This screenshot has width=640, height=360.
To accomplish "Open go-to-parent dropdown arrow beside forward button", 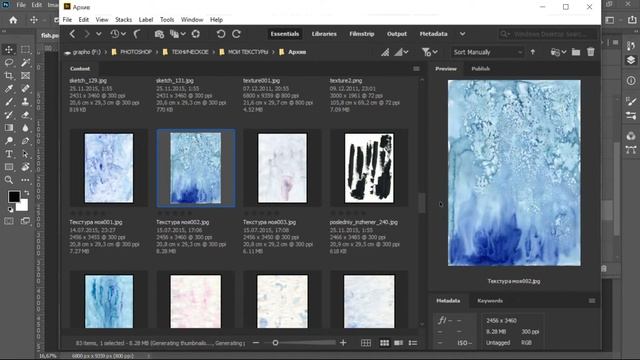I will coord(98,34).
